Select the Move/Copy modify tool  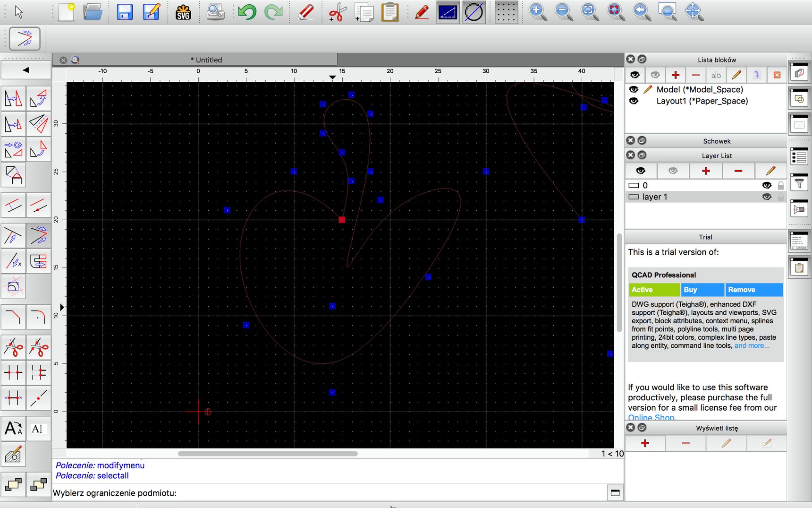pyautogui.click(x=13, y=98)
